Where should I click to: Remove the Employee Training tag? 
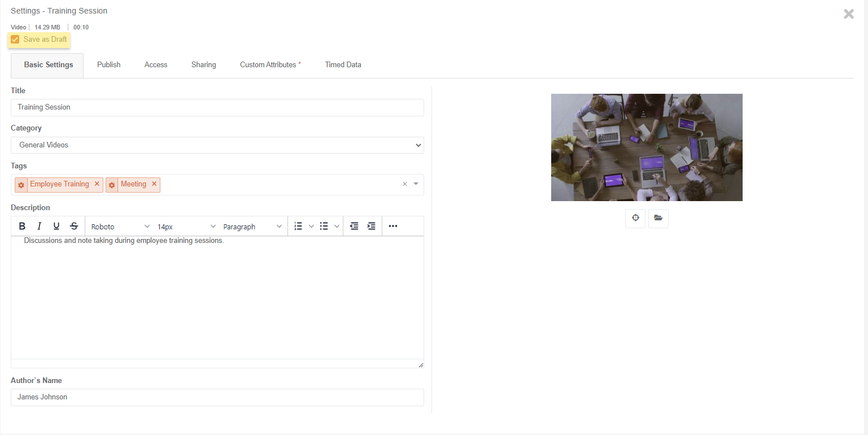tap(97, 184)
